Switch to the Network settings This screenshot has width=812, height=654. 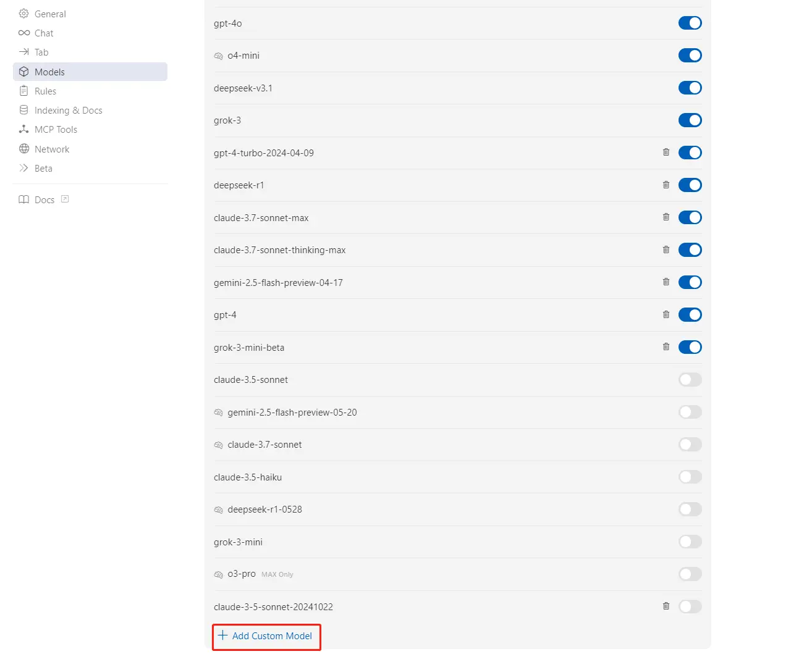click(x=90, y=149)
